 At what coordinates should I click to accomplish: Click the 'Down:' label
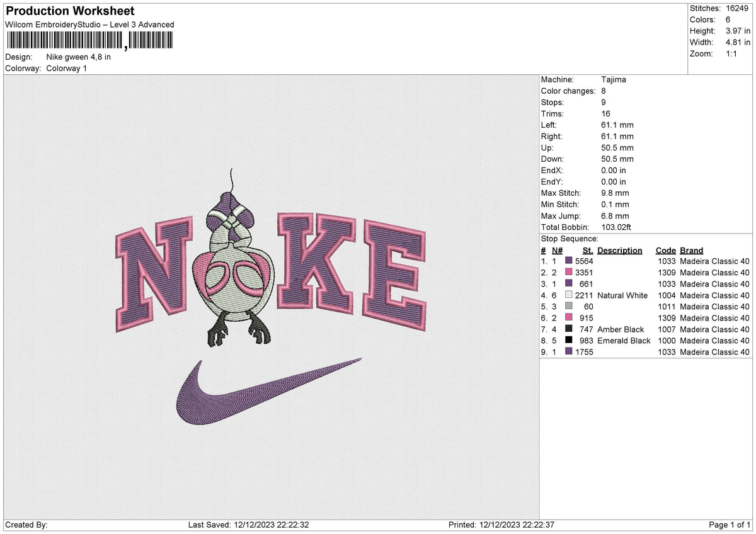coord(553,159)
